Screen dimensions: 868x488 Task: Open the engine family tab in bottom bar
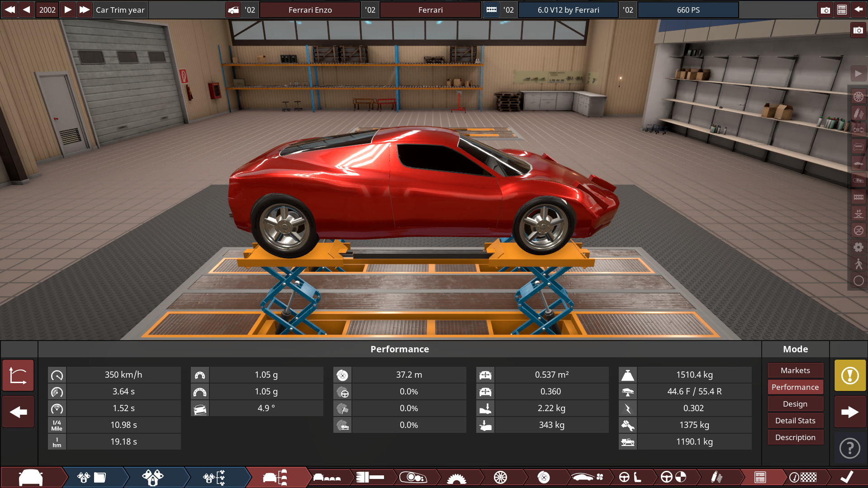[x=92, y=477]
